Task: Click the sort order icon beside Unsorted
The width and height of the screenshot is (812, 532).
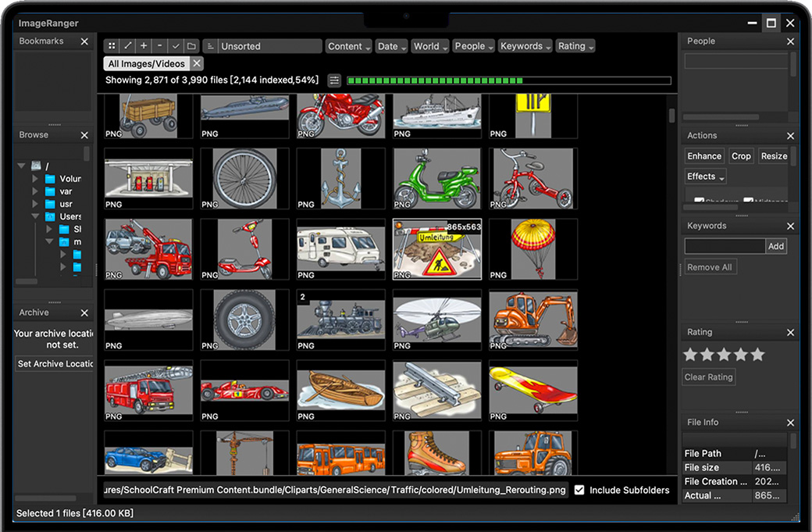Action: [210, 46]
